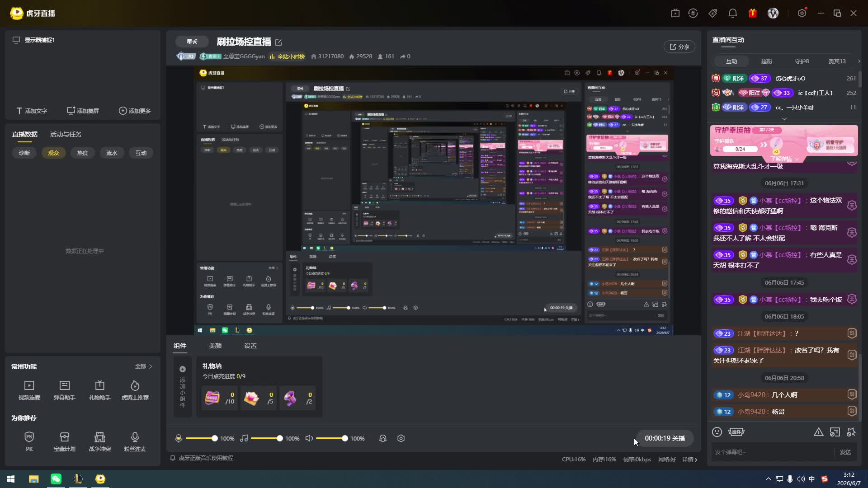Switch to 贵宾13 tab
The height and width of the screenshot is (488, 868).
837,61
